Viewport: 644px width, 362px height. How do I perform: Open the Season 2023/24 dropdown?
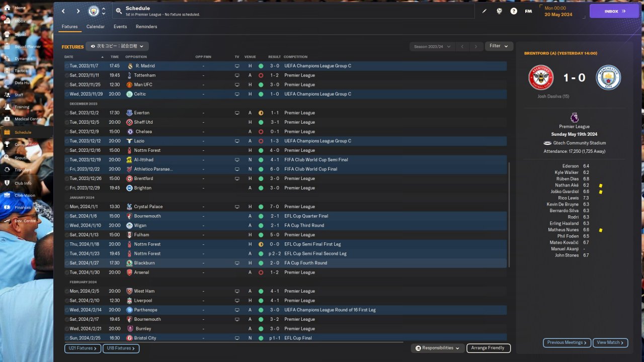pyautogui.click(x=431, y=46)
